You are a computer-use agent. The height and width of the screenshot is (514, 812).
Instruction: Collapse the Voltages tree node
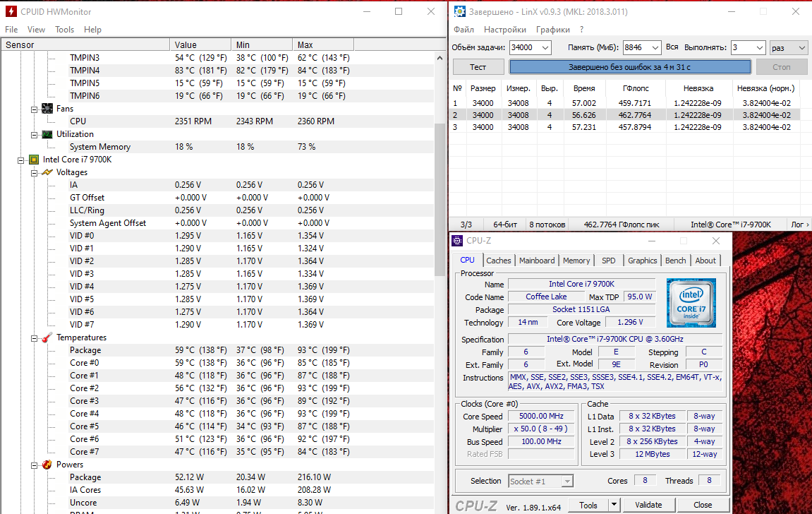(x=34, y=172)
